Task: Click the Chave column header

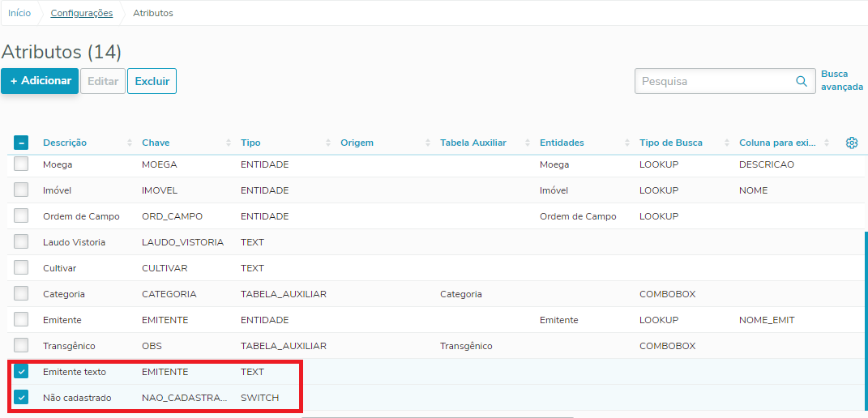Action: click(156, 143)
